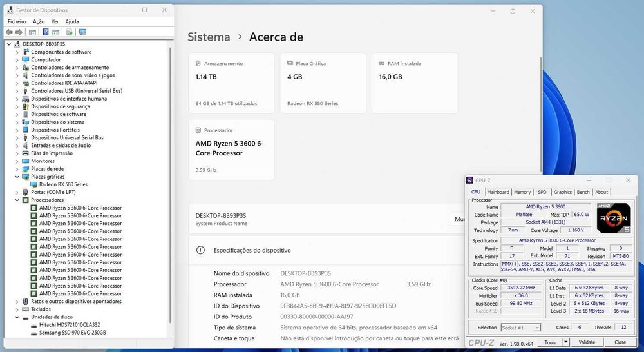
Task: Open the Ajuda menu
Action: (72, 21)
